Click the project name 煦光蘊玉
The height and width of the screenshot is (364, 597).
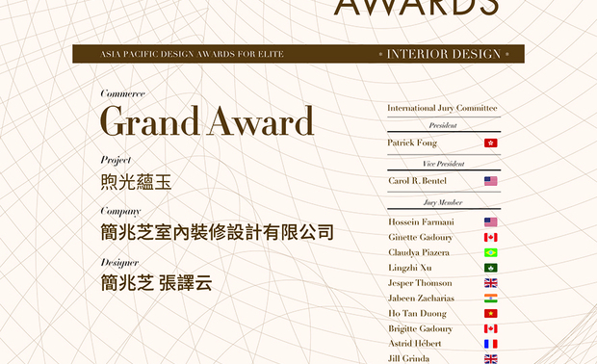click(136, 182)
